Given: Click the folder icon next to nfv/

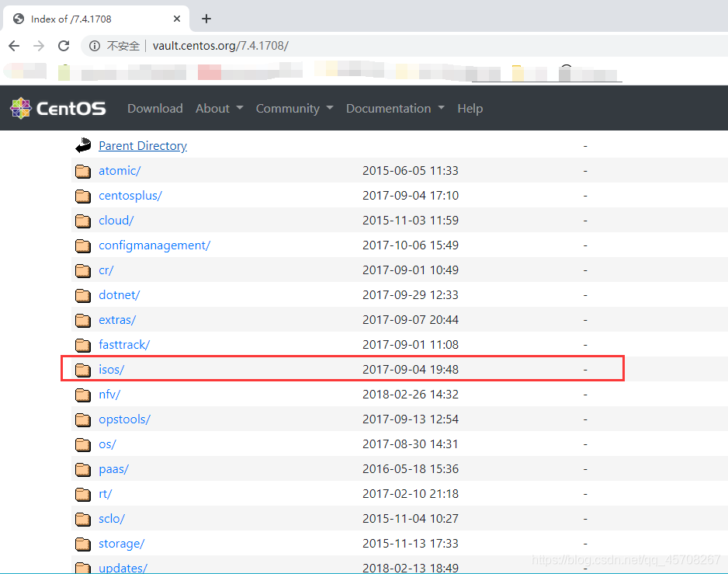Looking at the screenshot, I should pos(83,395).
